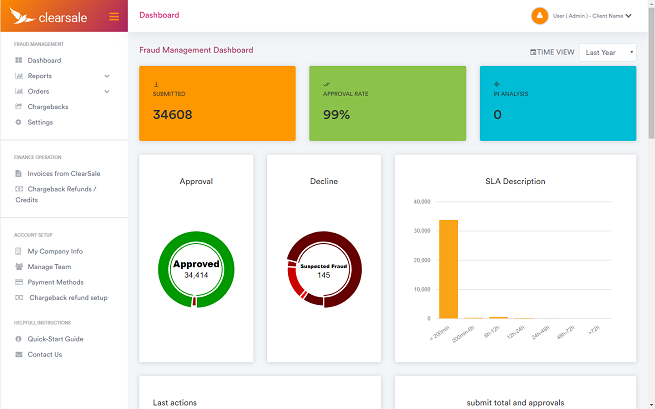Screen dimensions: 655x409
Task: Open My Company Info
Action: (55, 251)
